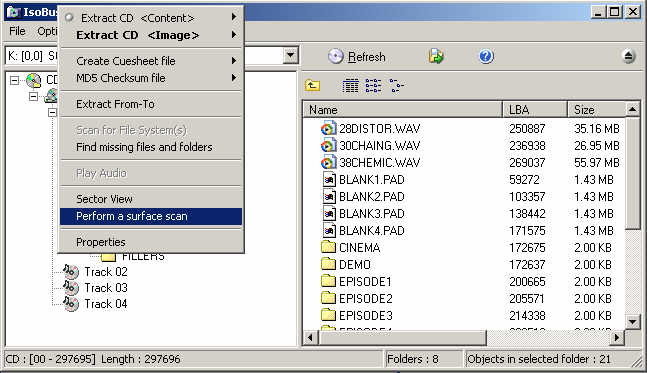Click BLANK1.PAD file icon
The height and width of the screenshot is (373, 647).
(329, 179)
